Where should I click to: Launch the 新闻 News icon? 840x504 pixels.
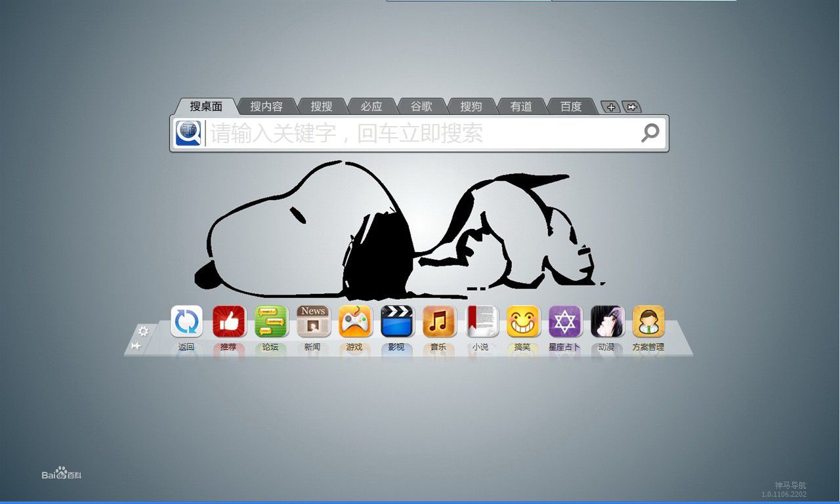(x=313, y=322)
